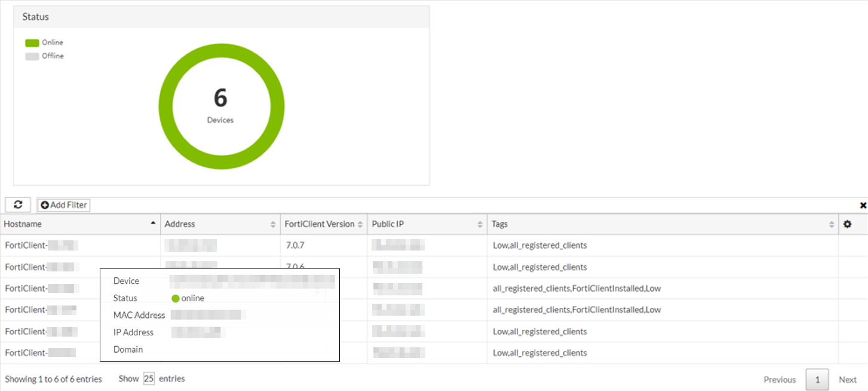Click the Previous pagination link

(779, 379)
